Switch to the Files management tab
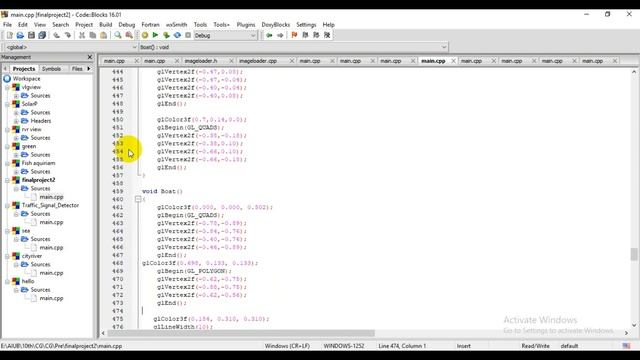Screen dimensions: 640x360 click(77, 69)
